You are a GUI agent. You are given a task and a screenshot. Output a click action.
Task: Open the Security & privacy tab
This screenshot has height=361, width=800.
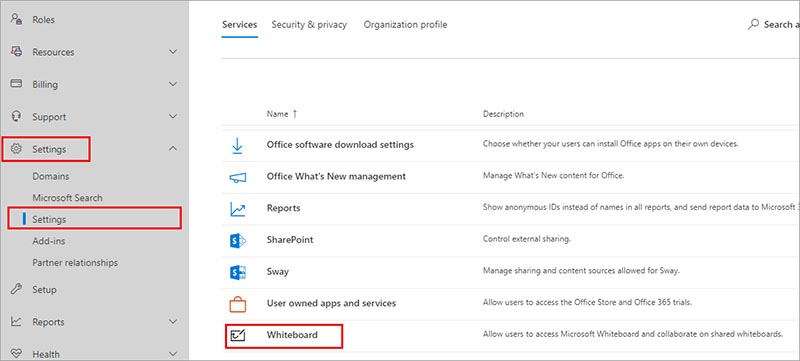pyautogui.click(x=309, y=24)
